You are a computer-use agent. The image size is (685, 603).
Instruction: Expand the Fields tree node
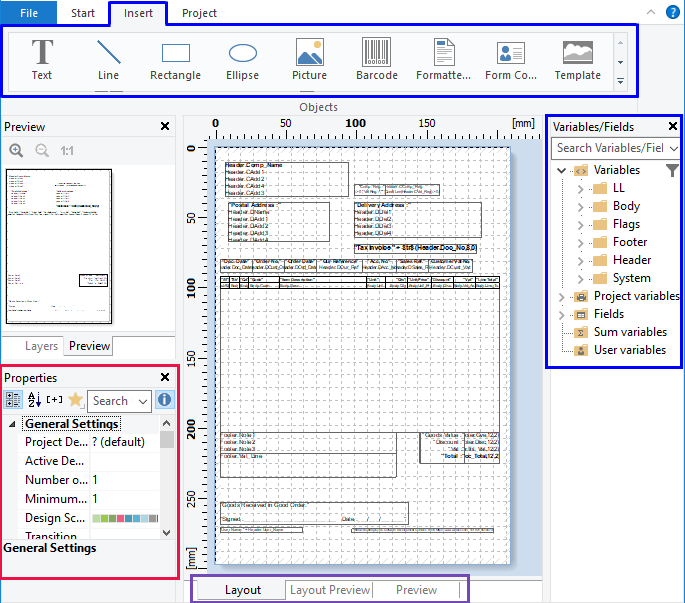point(560,314)
